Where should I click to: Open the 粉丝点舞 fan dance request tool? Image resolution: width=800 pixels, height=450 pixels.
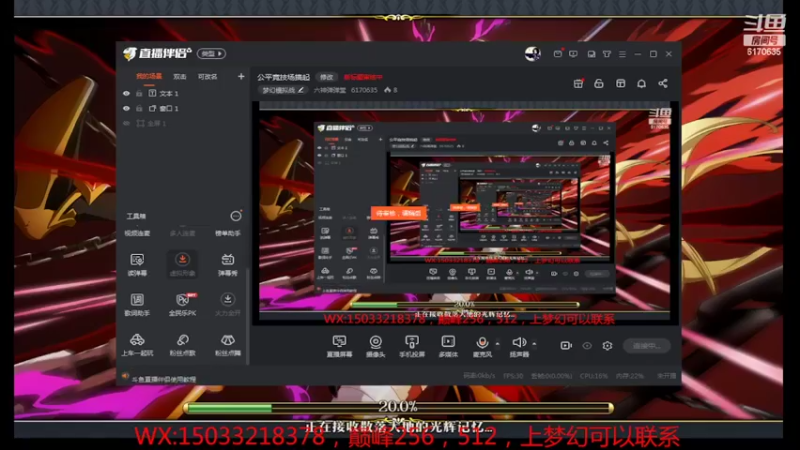coord(228,345)
